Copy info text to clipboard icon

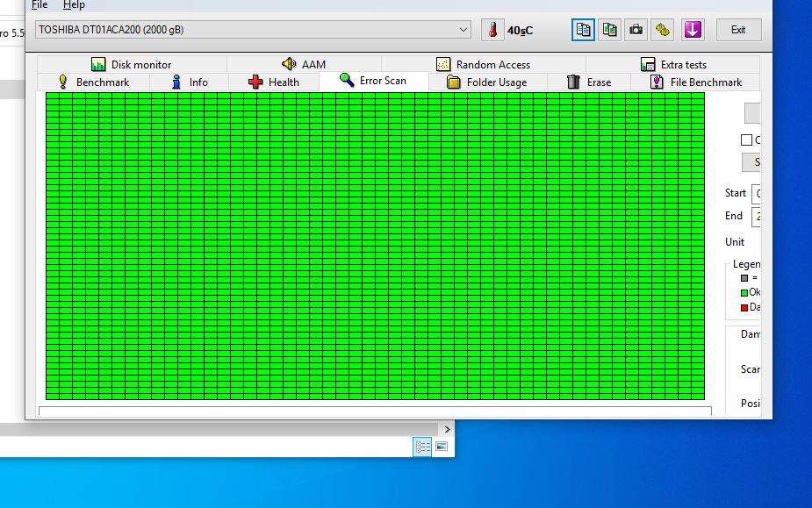pos(584,30)
